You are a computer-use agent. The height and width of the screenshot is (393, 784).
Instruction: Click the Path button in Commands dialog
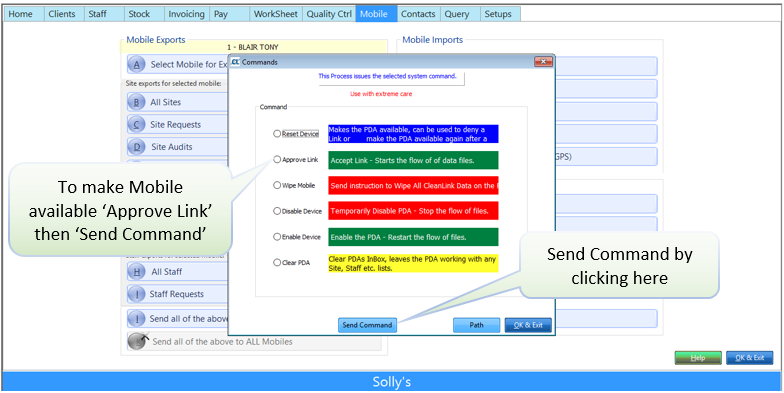476,325
